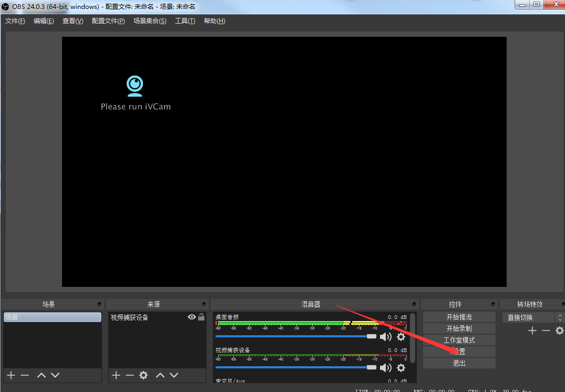Remove the selected source with the minus icon
565x392 pixels.
[x=130, y=375]
